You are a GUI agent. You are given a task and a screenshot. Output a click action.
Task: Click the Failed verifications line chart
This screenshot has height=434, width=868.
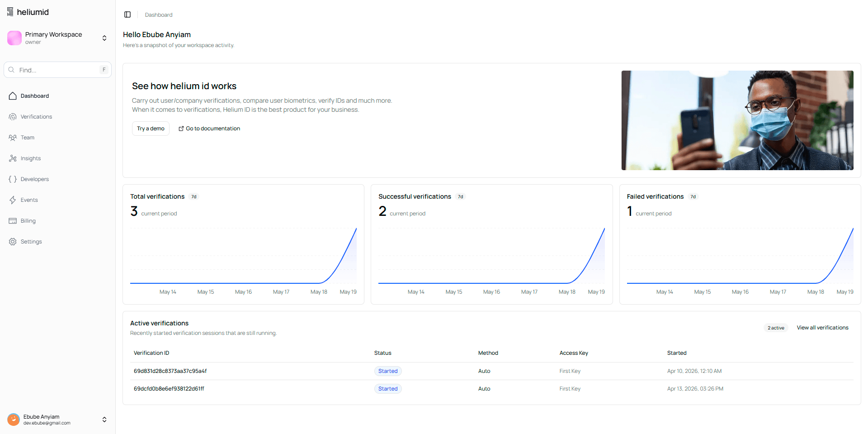click(740, 256)
